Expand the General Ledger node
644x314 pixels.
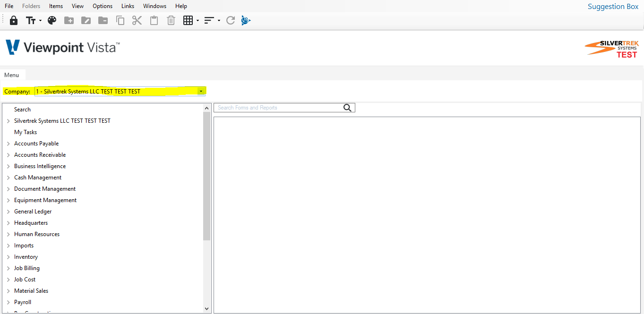9,212
